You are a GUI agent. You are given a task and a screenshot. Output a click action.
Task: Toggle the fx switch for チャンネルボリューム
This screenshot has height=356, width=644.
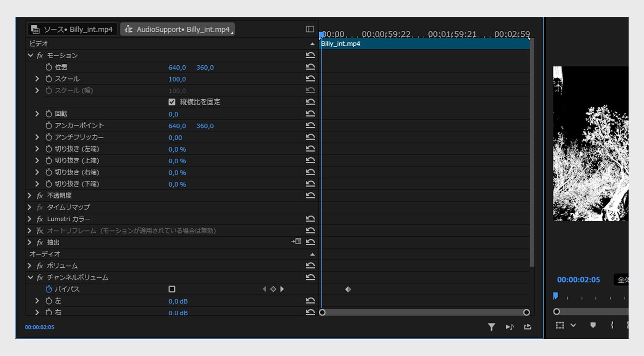click(40, 277)
